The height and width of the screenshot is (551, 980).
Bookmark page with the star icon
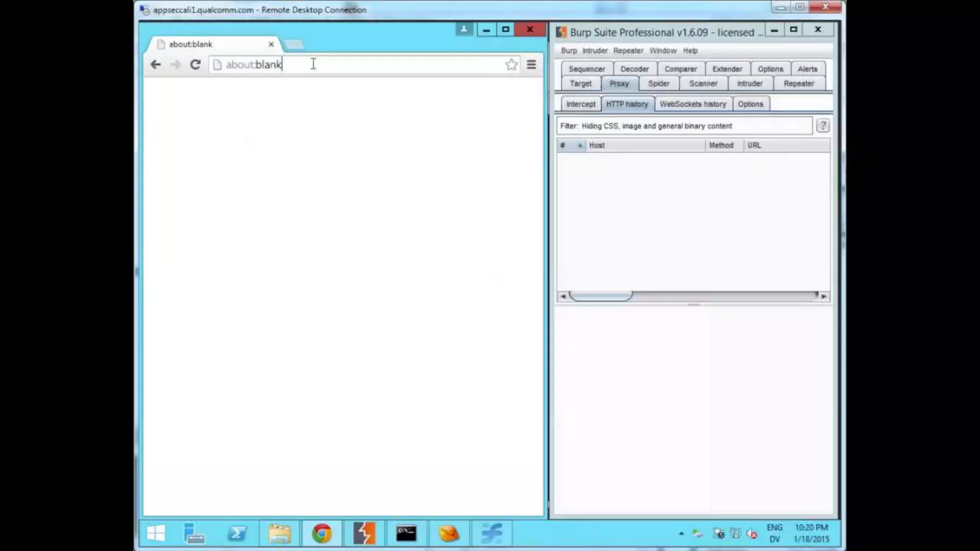(511, 65)
